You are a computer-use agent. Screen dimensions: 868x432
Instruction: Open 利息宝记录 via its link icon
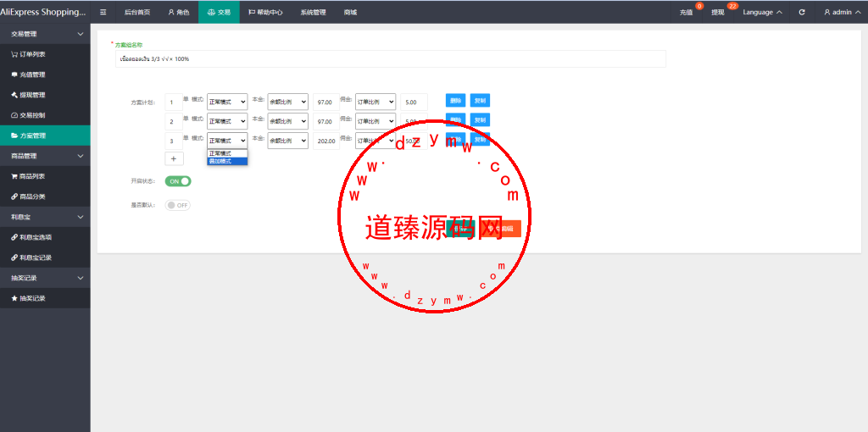point(14,258)
